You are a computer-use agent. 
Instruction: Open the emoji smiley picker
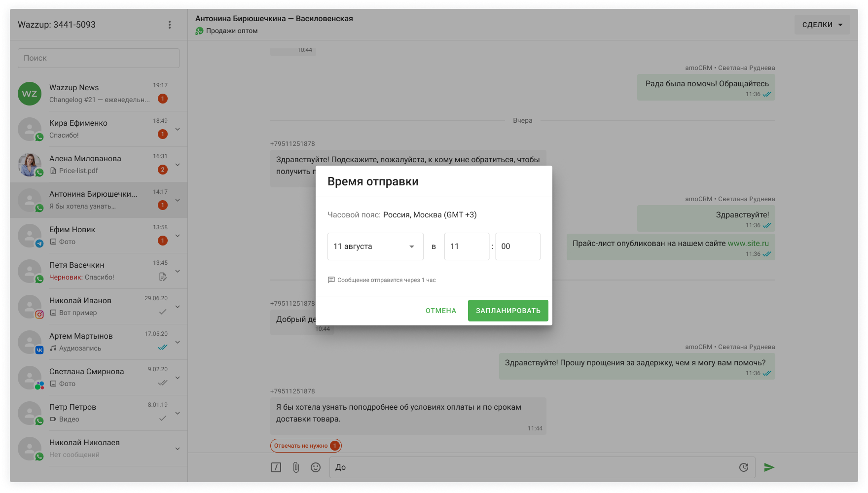[x=316, y=467]
